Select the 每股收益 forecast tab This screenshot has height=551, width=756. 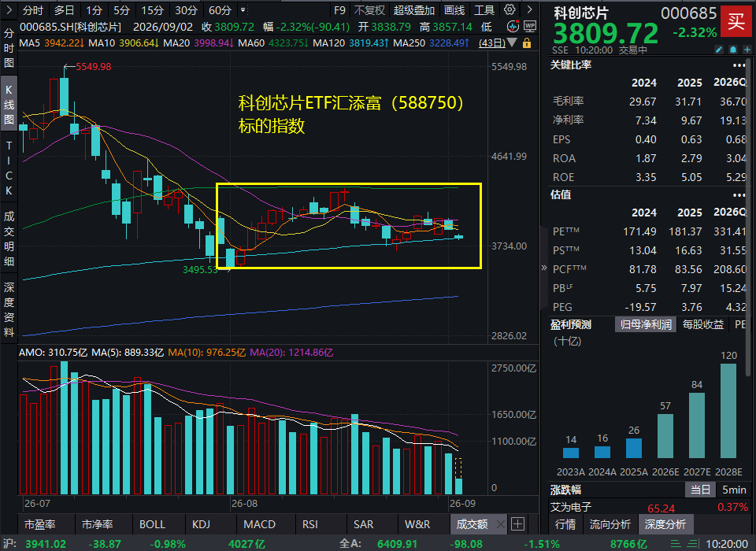tap(703, 324)
